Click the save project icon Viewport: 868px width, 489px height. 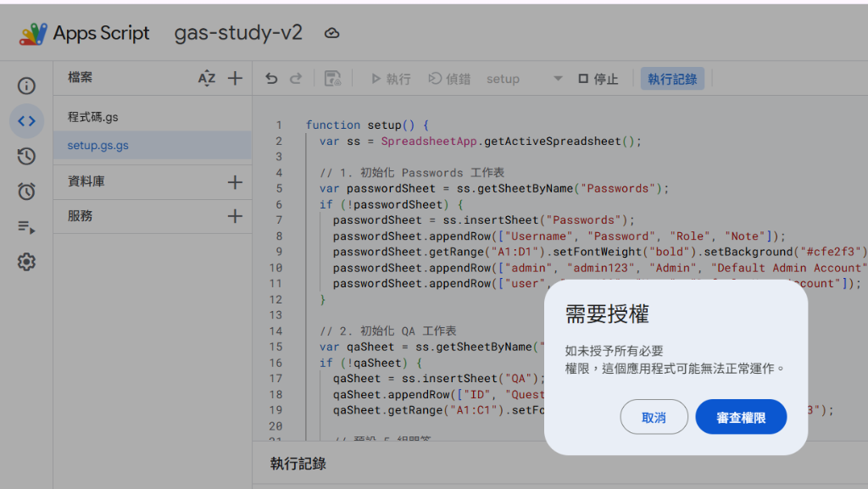[x=332, y=79]
